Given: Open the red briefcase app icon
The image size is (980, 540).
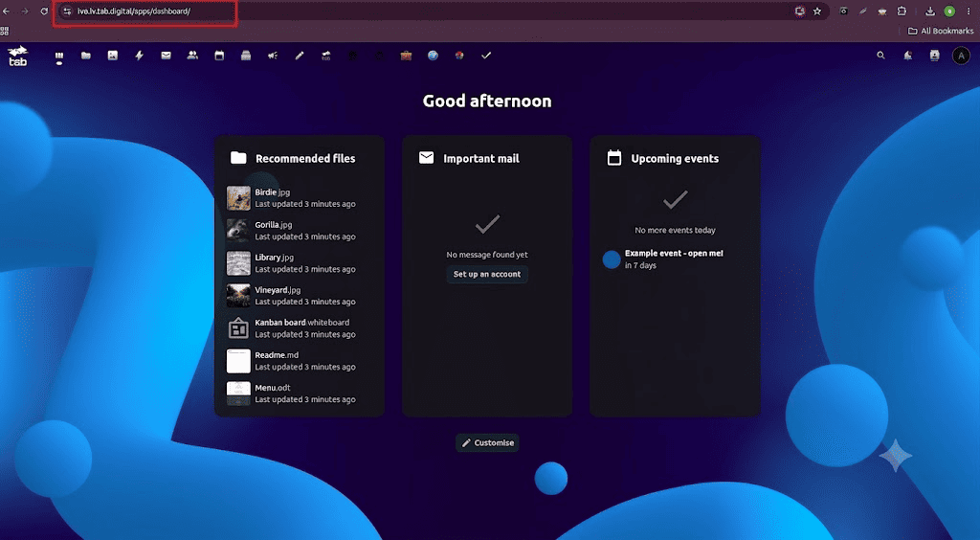Looking at the screenshot, I should click(406, 56).
